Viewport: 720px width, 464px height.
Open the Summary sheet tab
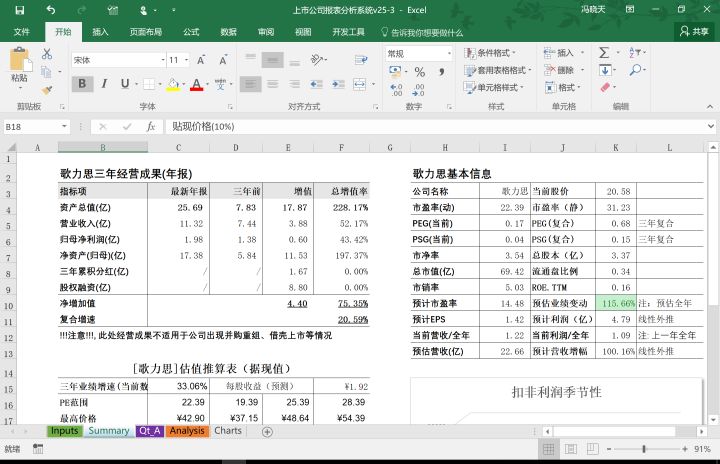109,431
